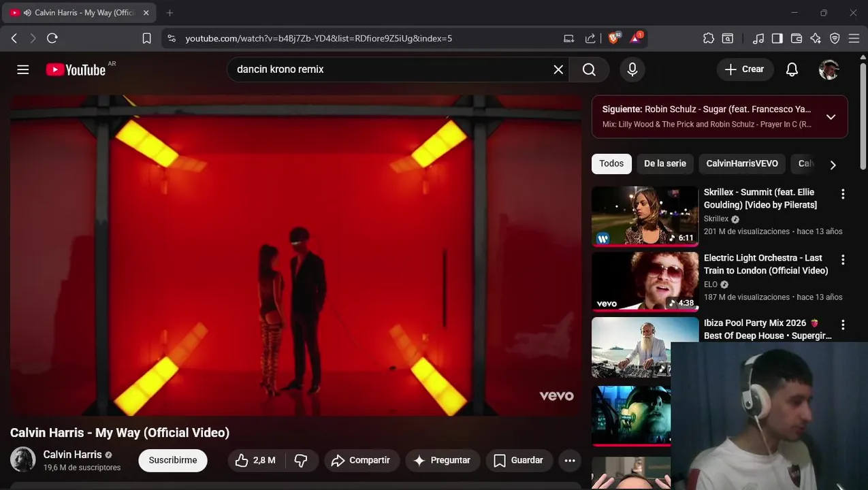Toggle the browser sidebar panel
The height and width of the screenshot is (490, 868).
point(777,39)
